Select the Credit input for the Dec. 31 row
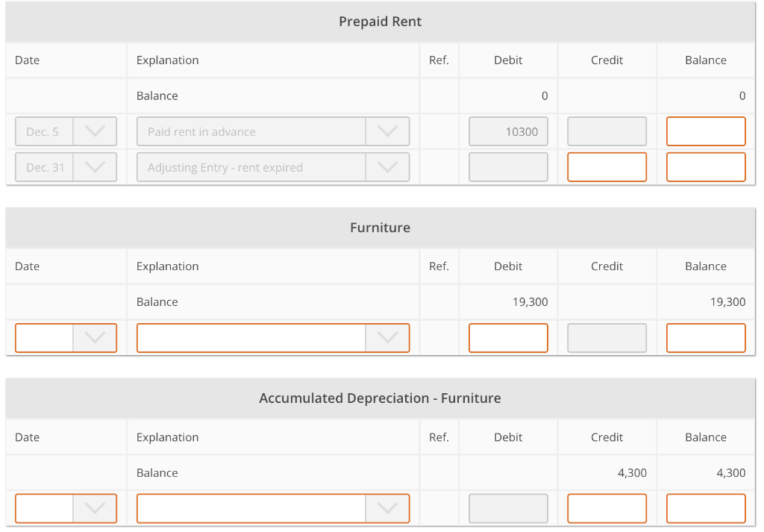Viewport: 764px width, 532px height. pyautogui.click(x=607, y=166)
